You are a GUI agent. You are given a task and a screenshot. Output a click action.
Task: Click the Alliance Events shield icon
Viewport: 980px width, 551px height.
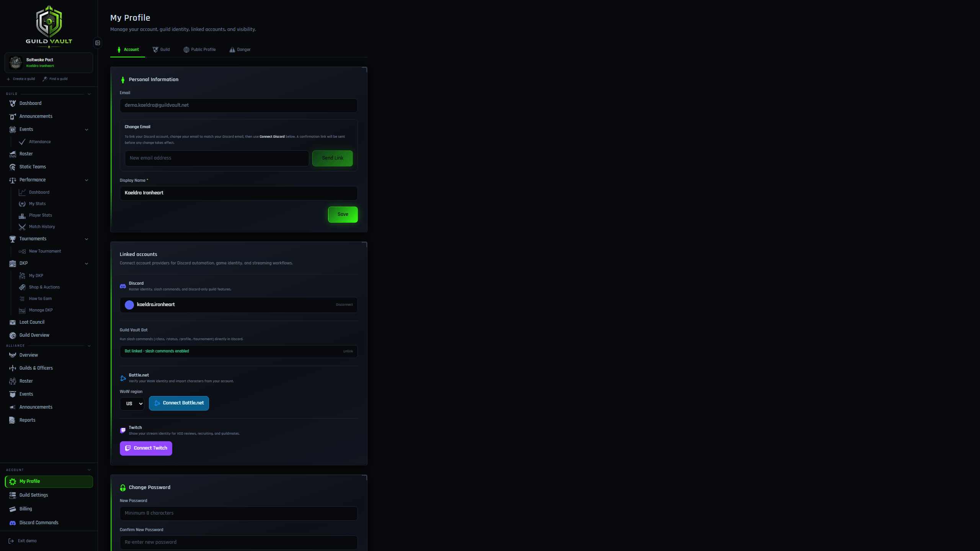click(x=13, y=394)
